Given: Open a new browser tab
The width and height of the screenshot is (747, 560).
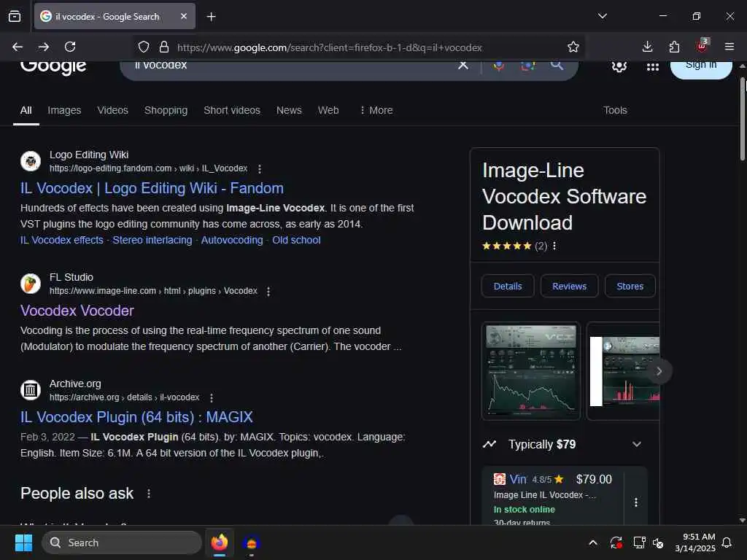Looking at the screenshot, I should pyautogui.click(x=211, y=17).
